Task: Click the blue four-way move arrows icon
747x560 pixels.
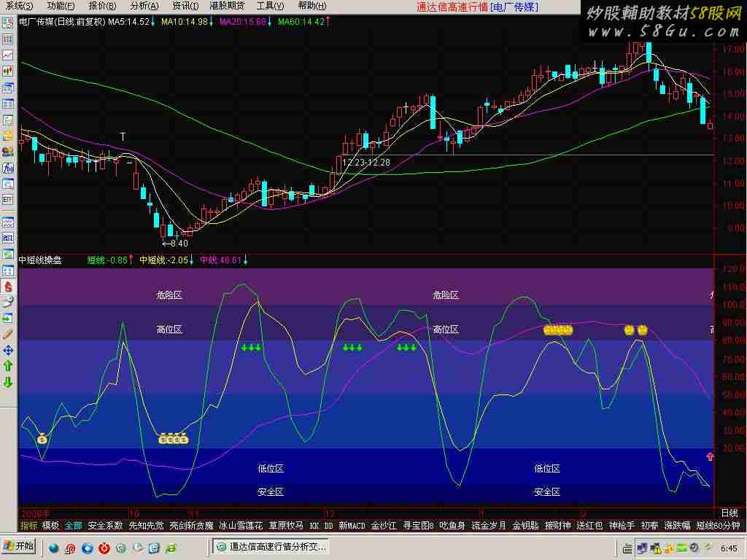Action: (7, 350)
